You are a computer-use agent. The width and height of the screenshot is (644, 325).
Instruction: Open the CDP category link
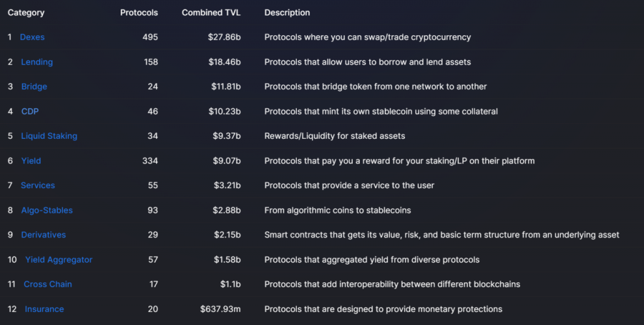30,111
